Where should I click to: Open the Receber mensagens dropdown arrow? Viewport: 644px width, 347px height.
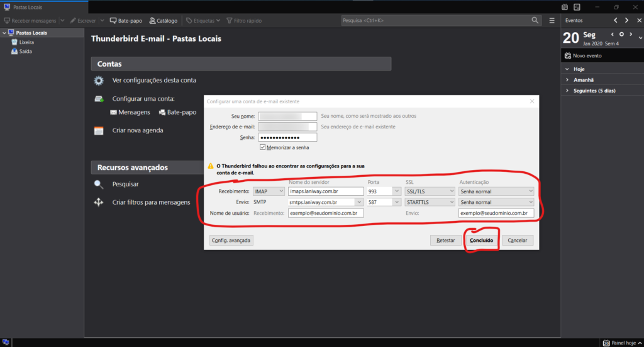coord(62,21)
